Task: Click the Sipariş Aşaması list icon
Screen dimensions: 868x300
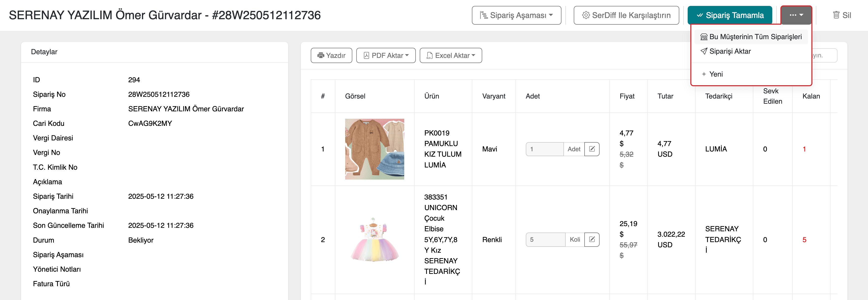Action: pos(483,15)
